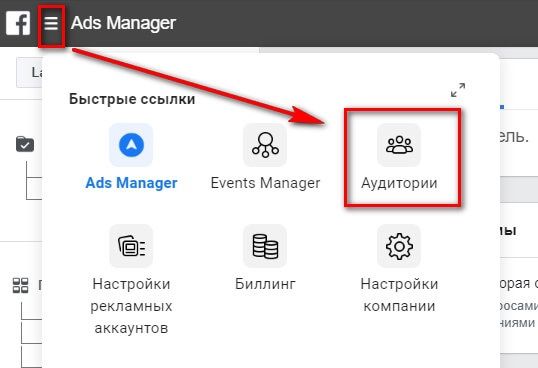
Task: Click the grid squares icon on left
Action: [21, 285]
